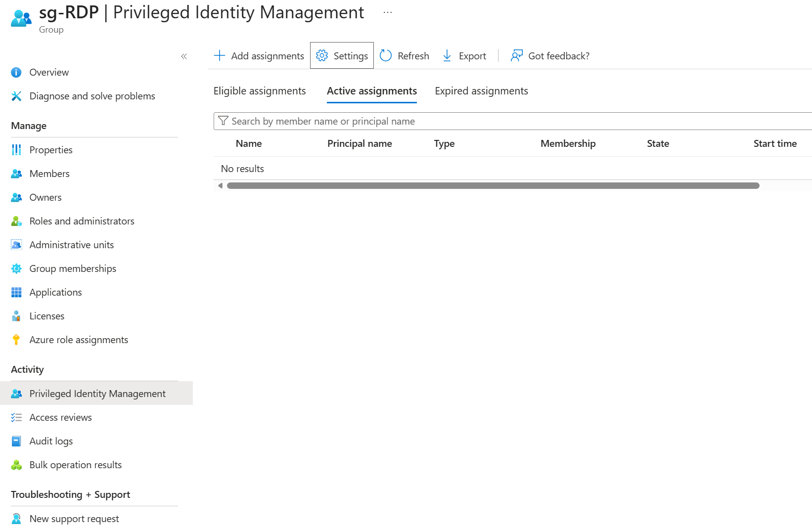
Task: Open Administrative units
Action: (72, 245)
